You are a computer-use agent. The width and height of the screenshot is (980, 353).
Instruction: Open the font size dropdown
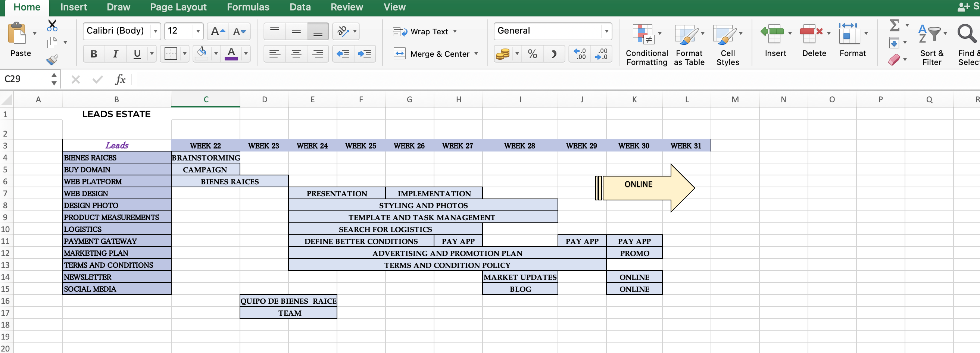click(x=198, y=31)
